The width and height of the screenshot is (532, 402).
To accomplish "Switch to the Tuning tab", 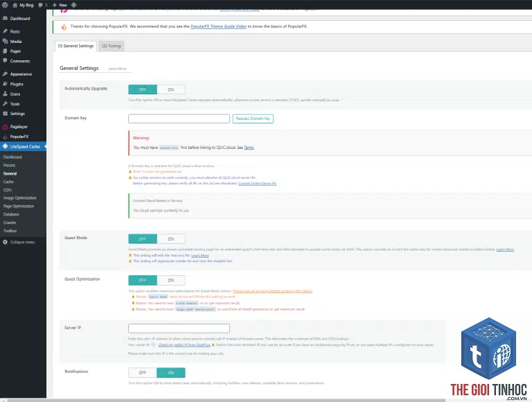I will pos(112,46).
